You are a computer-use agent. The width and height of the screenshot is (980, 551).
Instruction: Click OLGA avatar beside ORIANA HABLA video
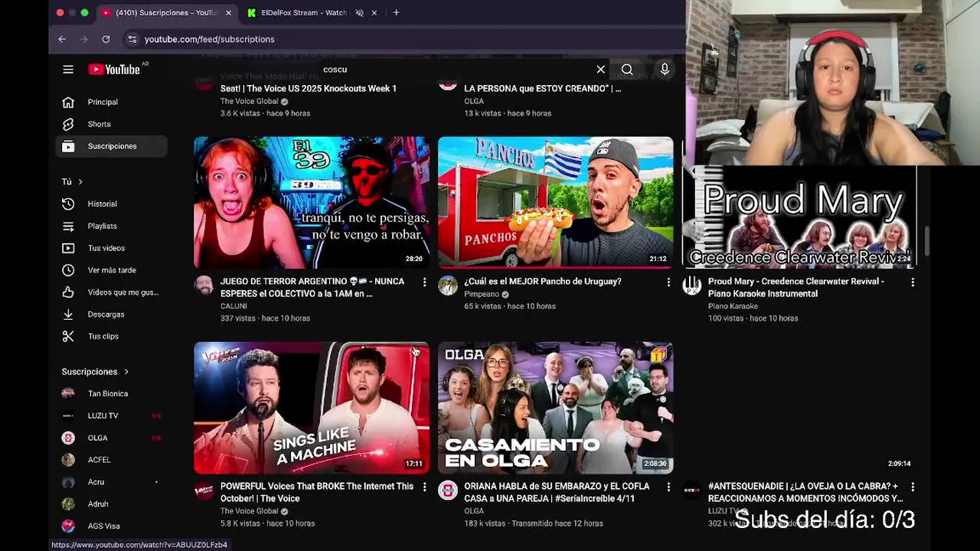click(448, 491)
